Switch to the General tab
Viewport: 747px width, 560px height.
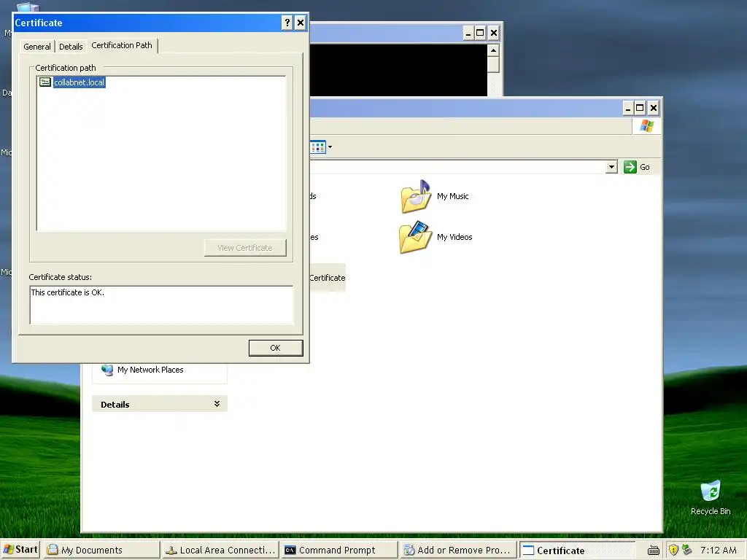click(37, 47)
